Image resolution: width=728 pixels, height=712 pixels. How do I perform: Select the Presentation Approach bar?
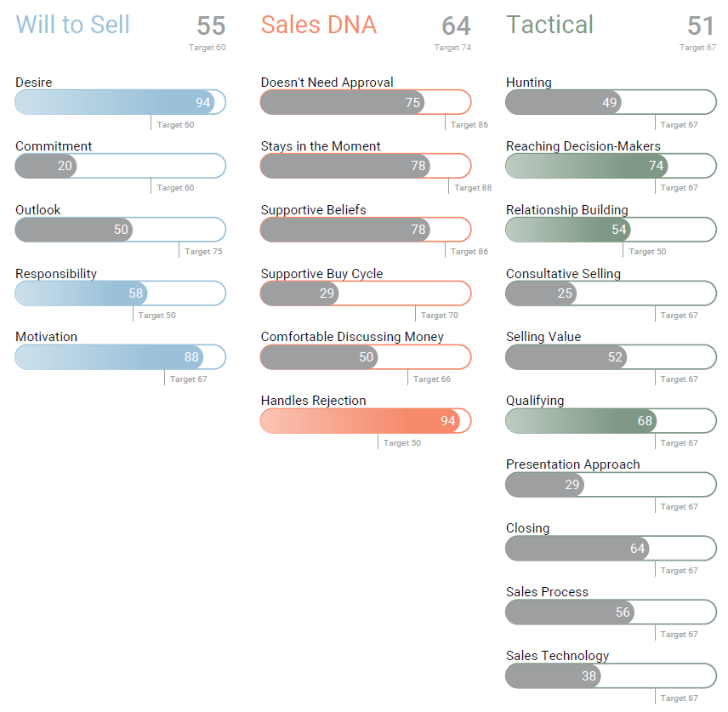[x=611, y=485]
